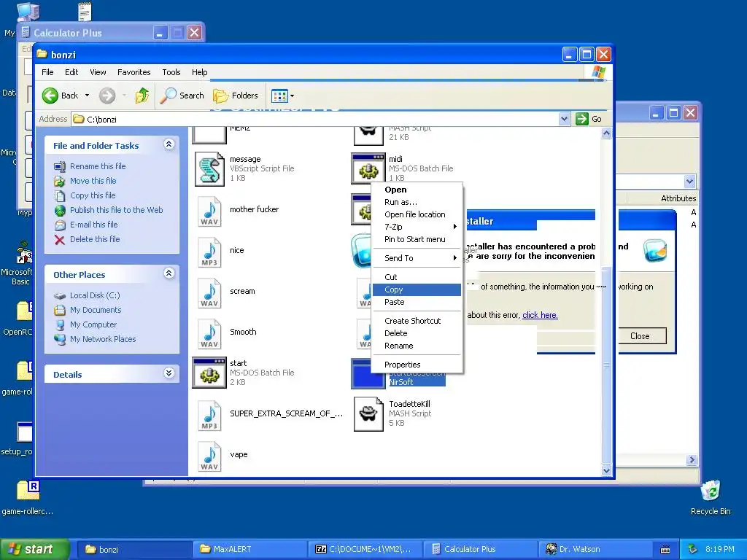Click the Go button beside address bar
Image resolution: width=747 pixels, height=560 pixels.
pos(589,119)
